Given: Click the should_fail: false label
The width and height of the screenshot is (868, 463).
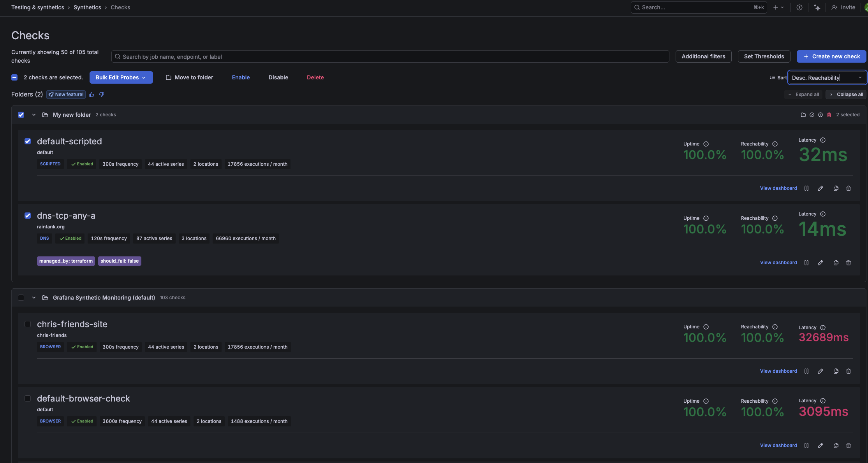Looking at the screenshot, I should click(120, 261).
